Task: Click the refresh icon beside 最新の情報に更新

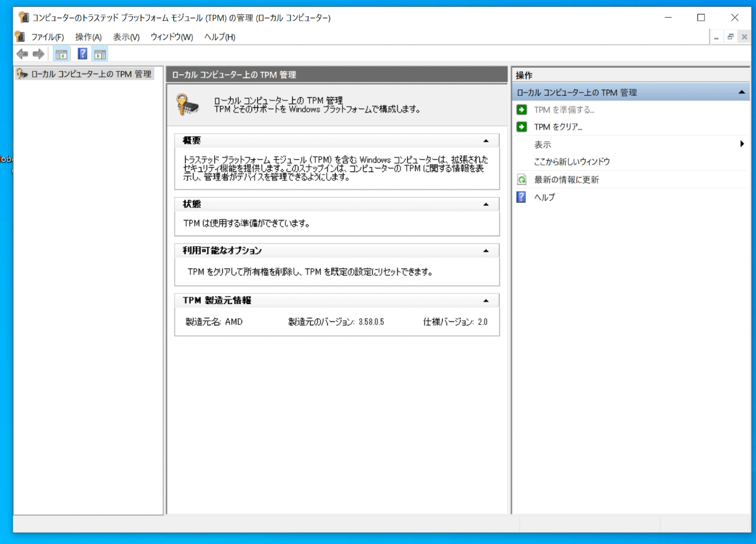Action: pos(522,179)
